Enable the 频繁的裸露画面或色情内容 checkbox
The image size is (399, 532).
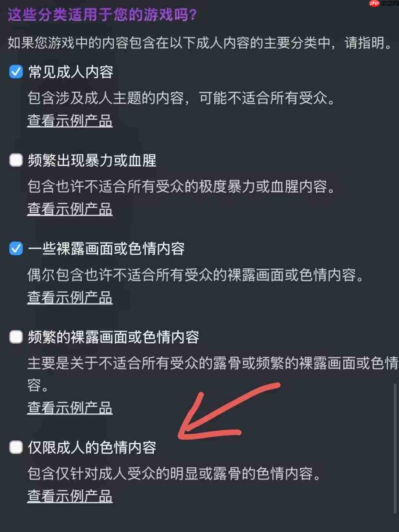click(x=16, y=337)
